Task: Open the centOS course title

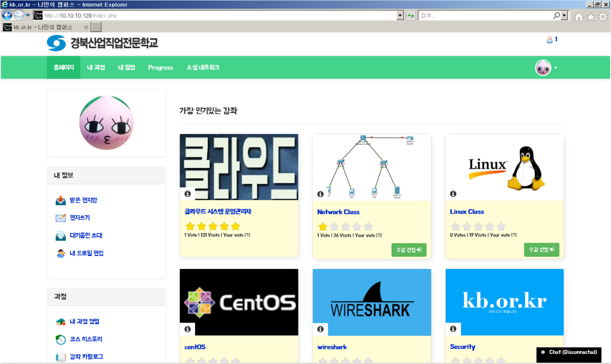Action: [195, 347]
